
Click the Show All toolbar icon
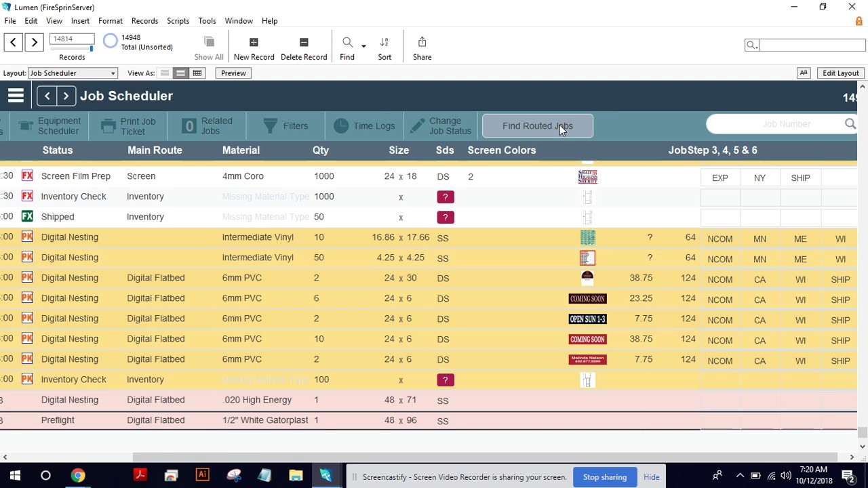coord(209,49)
